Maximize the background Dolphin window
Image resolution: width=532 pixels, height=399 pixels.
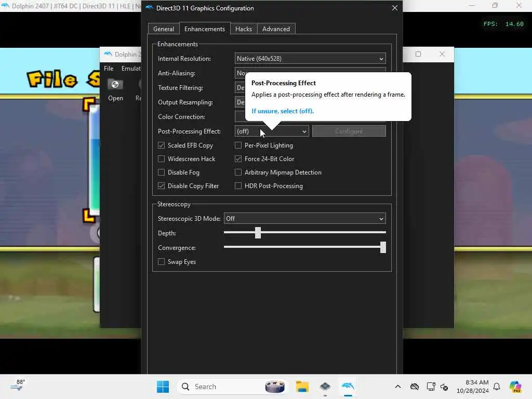point(418,54)
